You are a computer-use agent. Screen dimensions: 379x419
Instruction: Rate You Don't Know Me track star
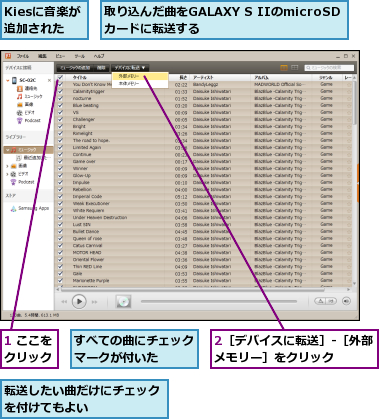coord(349,85)
